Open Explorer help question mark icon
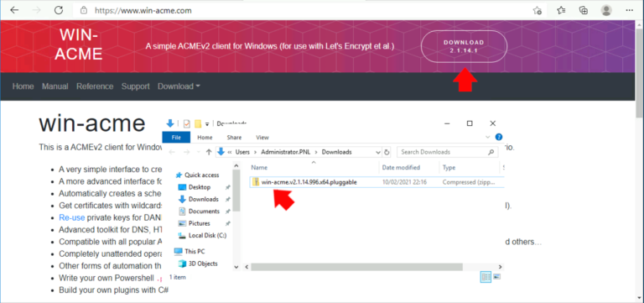 [x=499, y=138]
